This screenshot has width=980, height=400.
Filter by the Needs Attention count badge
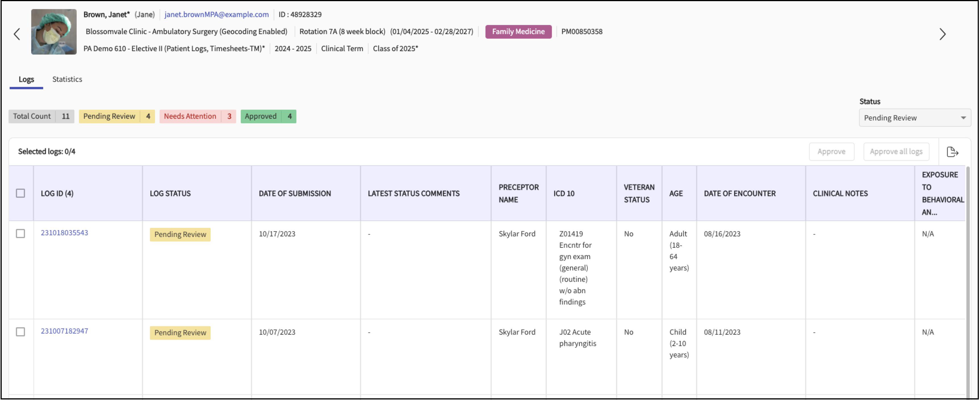point(197,116)
